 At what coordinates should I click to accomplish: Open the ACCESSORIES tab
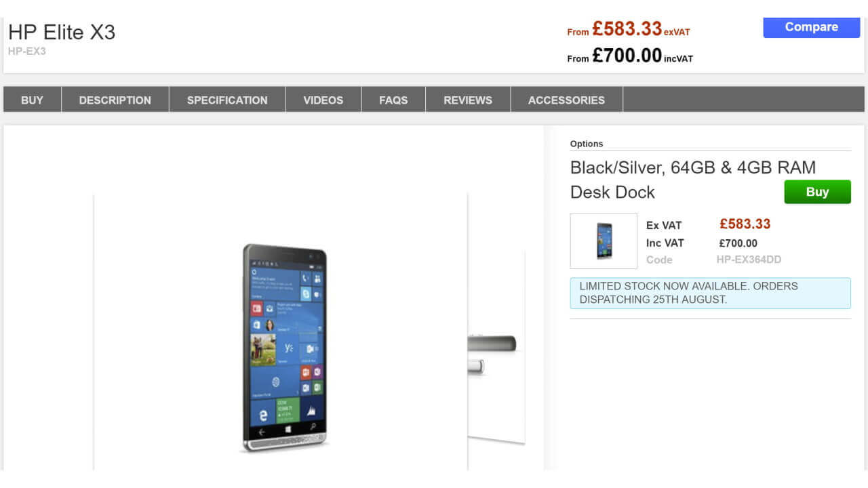(566, 100)
